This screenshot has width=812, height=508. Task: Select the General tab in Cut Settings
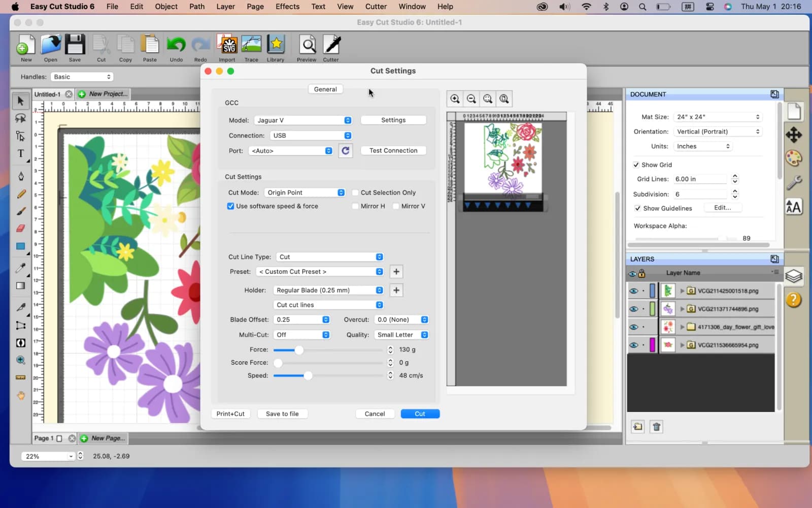click(325, 89)
